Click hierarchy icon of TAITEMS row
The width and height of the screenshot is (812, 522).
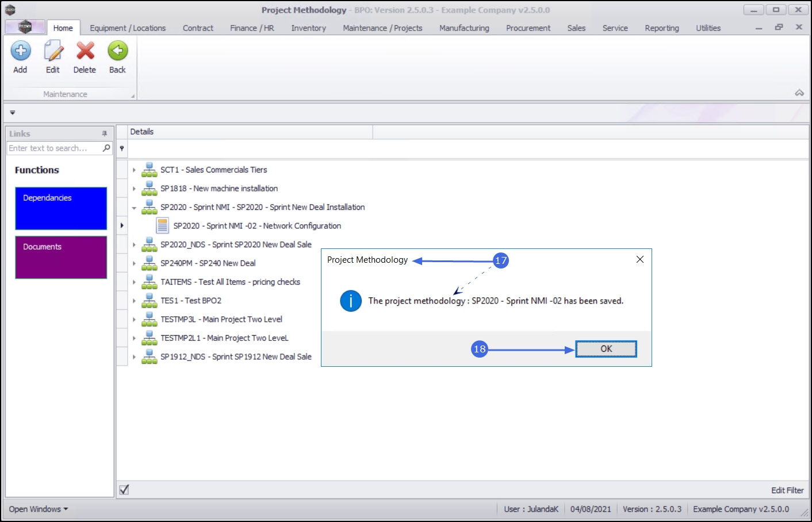[150, 282]
